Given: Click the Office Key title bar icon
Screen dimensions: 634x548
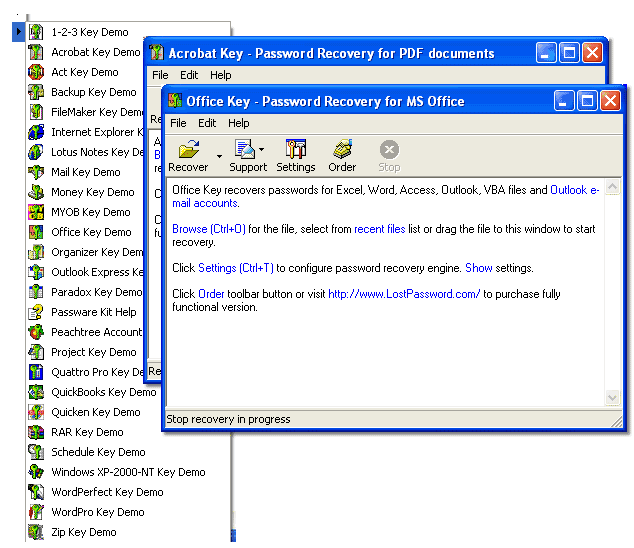Looking at the screenshot, I should 175,101.
